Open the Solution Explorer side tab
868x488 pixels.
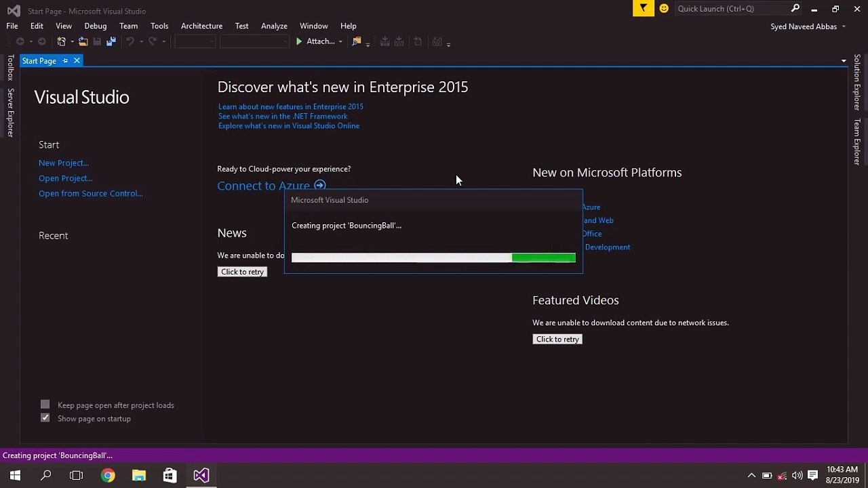(857, 82)
